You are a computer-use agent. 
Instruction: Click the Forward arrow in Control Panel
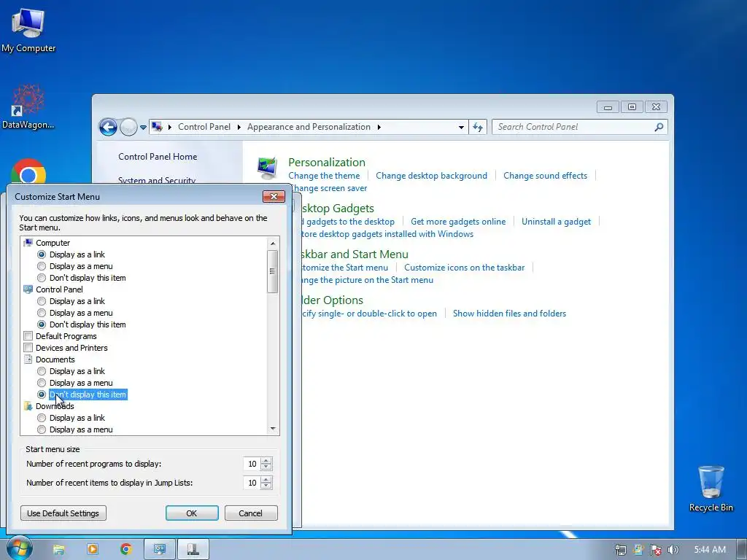[x=128, y=127]
